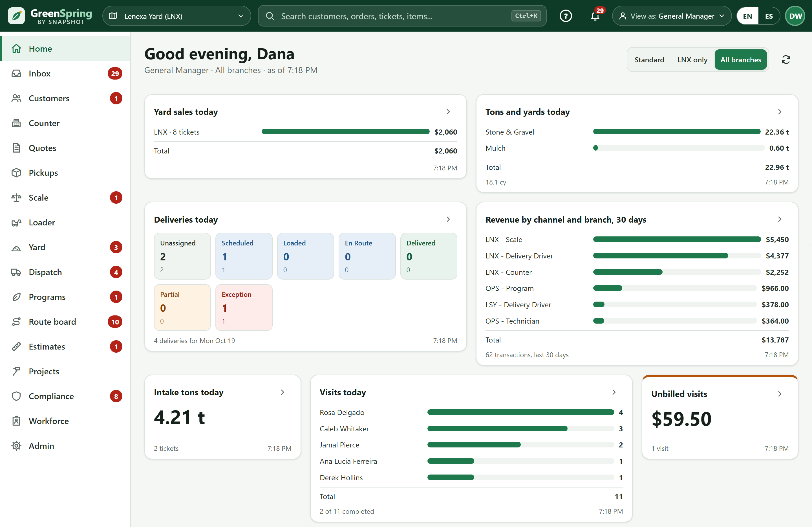Expand Revenue by channel and branch chevron
This screenshot has width=812, height=527.
tap(780, 219)
